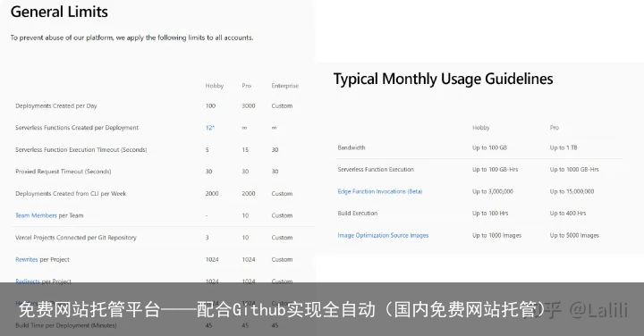Click the Build Execution row label
Viewport: 644px width, 336px height.
coord(357,213)
